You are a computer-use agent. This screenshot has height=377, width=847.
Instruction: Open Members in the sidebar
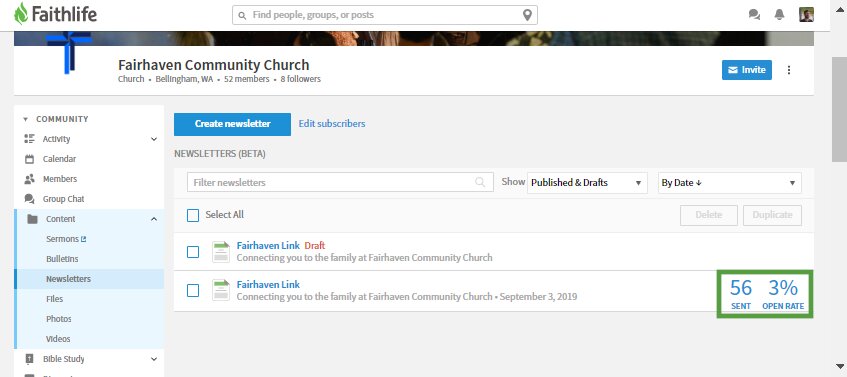click(60, 179)
